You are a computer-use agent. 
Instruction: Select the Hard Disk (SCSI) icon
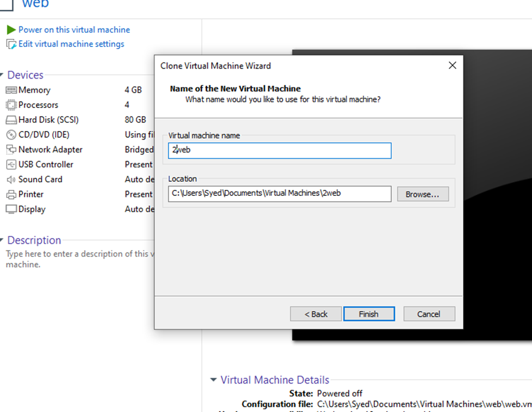pos(11,120)
